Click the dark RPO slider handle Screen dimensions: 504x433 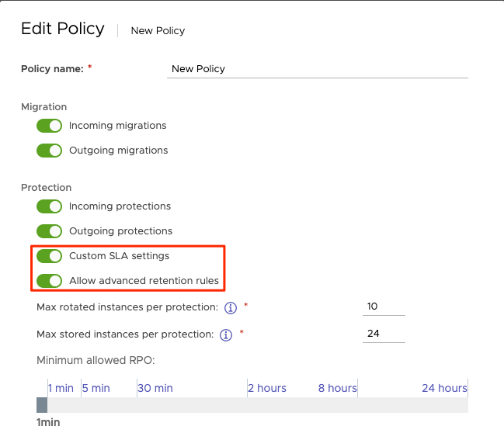pyautogui.click(x=42, y=405)
